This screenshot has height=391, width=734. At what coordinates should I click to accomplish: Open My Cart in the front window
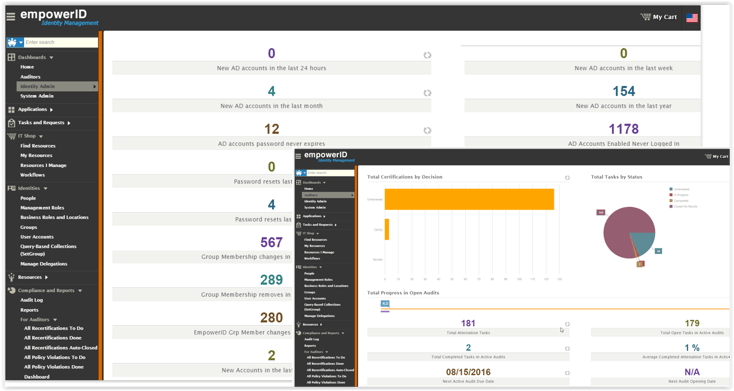coord(717,156)
